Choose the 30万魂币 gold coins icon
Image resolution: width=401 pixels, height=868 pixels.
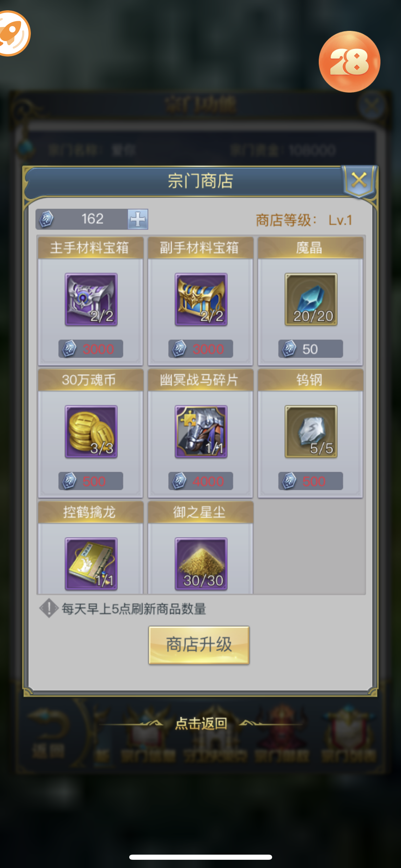pyautogui.click(x=91, y=432)
